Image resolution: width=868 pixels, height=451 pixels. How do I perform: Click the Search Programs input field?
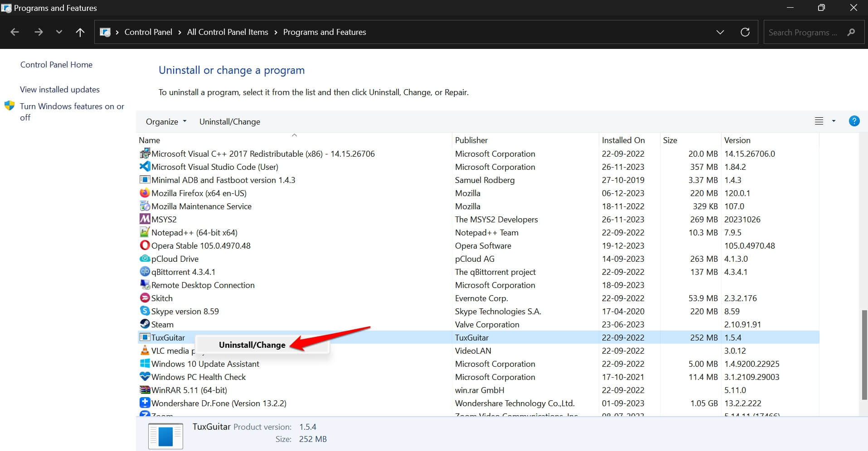click(x=802, y=33)
